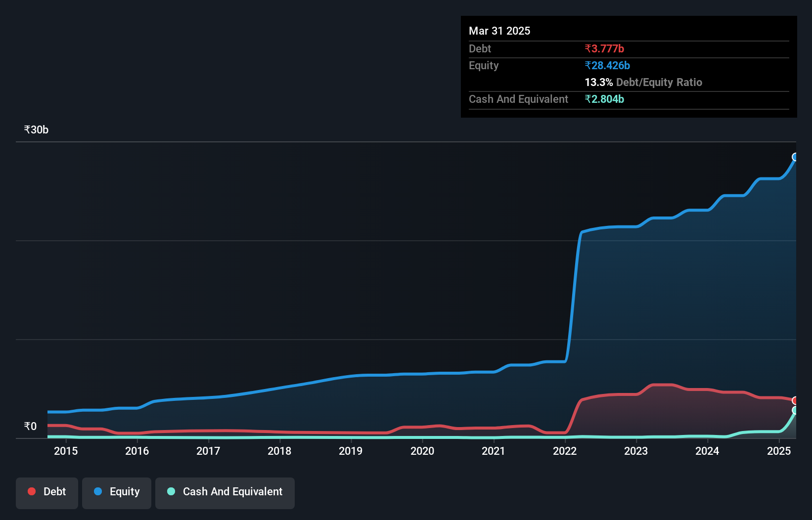Click the teal Cash And Equivalent legend dot
The width and height of the screenshot is (812, 520).
pos(171,492)
